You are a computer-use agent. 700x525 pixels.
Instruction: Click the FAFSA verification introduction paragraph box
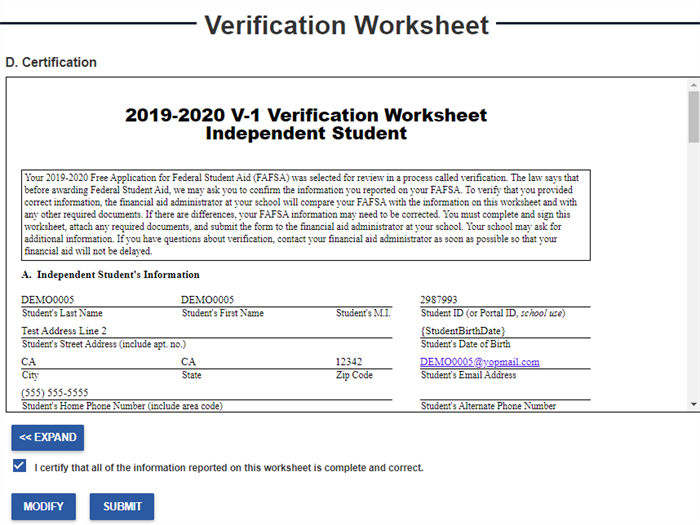(x=305, y=215)
